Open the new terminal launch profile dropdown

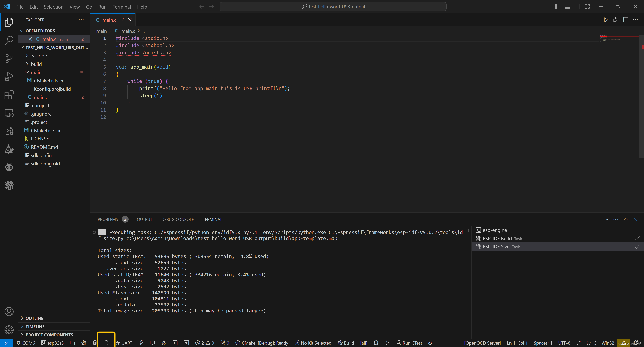pyautogui.click(x=607, y=219)
